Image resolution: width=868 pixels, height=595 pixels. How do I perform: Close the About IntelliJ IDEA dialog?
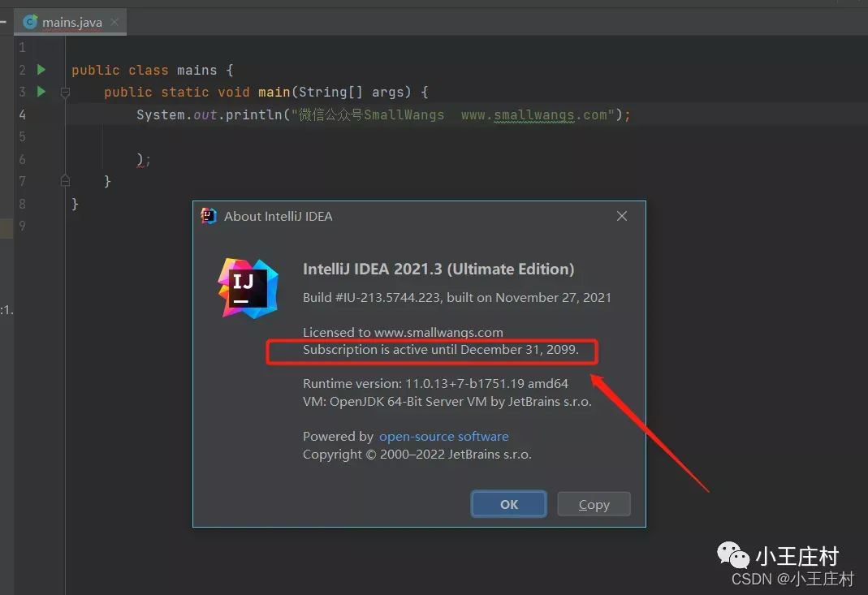(x=622, y=216)
